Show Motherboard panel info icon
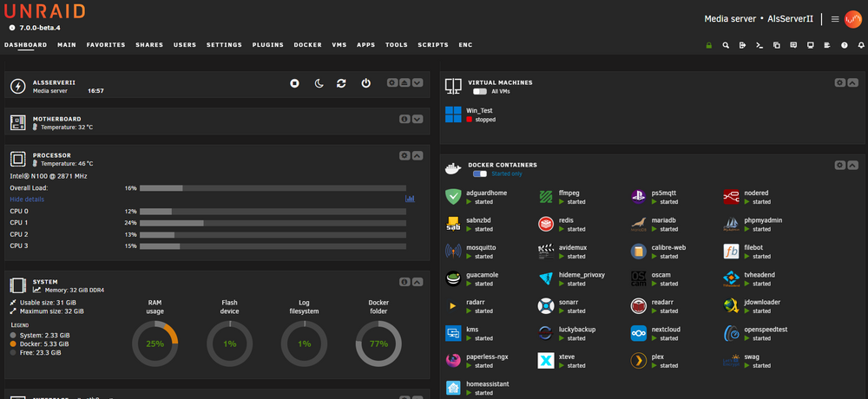This screenshot has height=399, width=868. click(x=404, y=119)
